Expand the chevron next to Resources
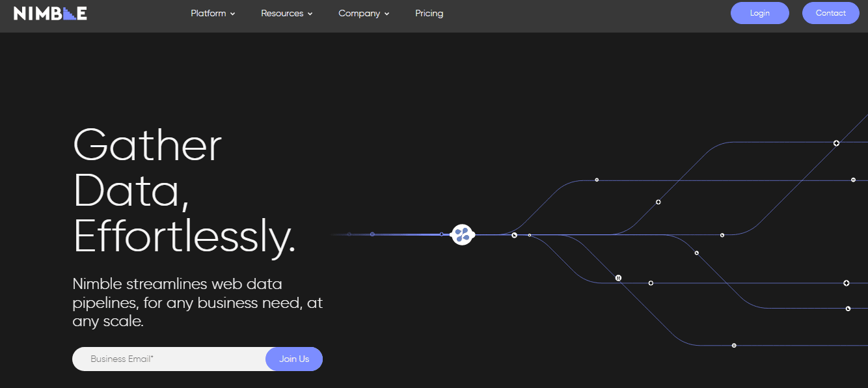Viewport: 868px width, 388px height. (x=310, y=14)
